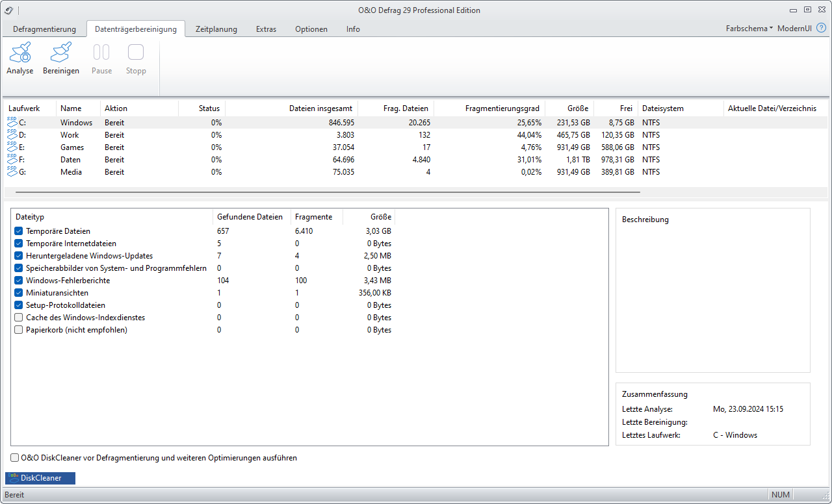Uncheck Heruntergeladene Windows-Updates checkbox
Viewport: 832px width, 504px height.
(x=19, y=256)
